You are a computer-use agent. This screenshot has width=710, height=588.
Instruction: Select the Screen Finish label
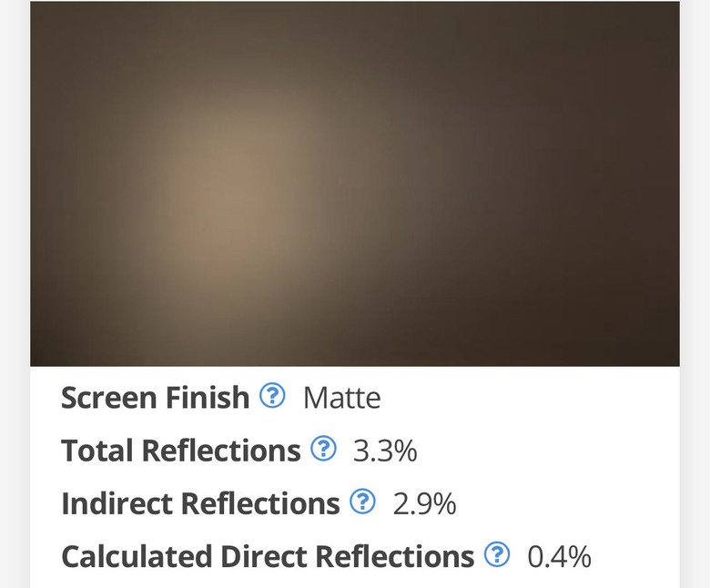pos(156,398)
